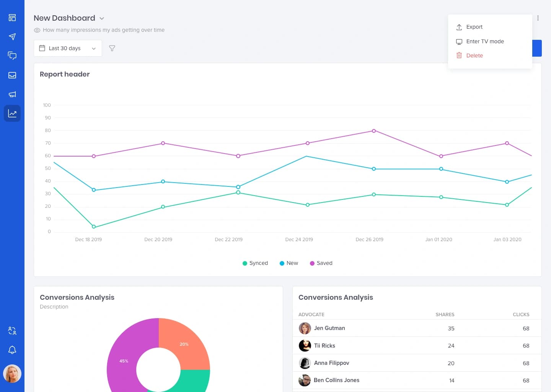
Task: Toggle the Synced series in the legend
Action: [x=255, y=263]
